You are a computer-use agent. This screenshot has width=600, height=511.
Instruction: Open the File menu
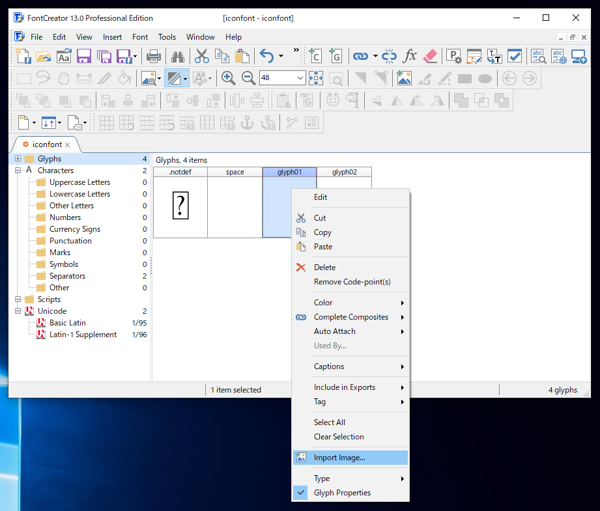point(36,37)
